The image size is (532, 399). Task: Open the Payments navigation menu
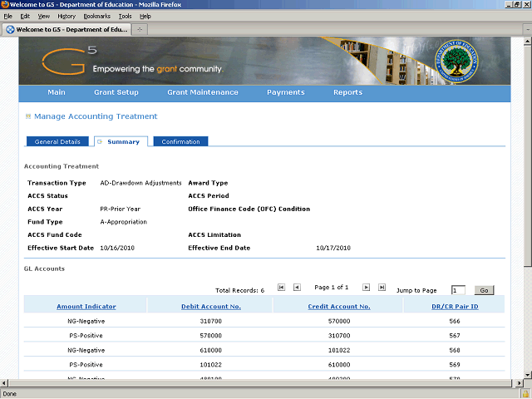point(285,92)
